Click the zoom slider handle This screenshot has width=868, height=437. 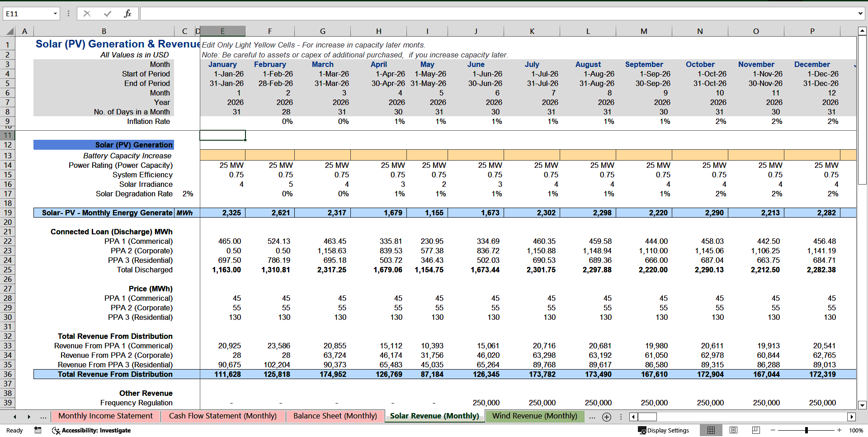(806, 430)
